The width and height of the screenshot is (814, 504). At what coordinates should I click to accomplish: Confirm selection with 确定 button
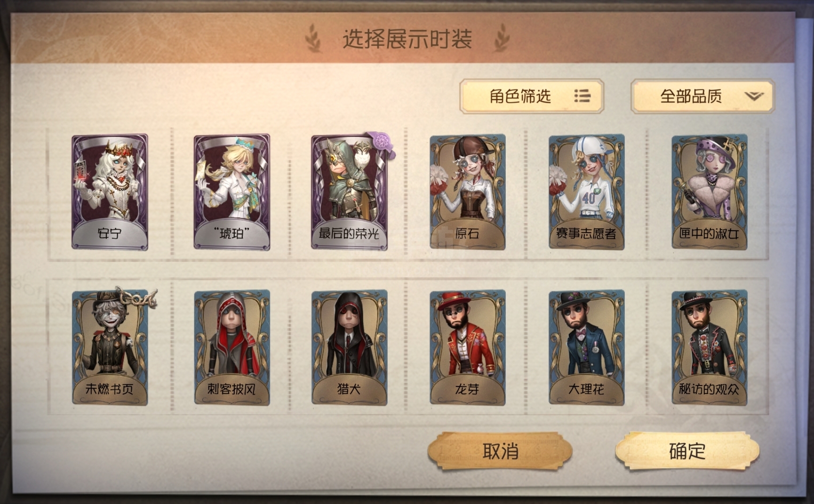click(x=687, y=451)
